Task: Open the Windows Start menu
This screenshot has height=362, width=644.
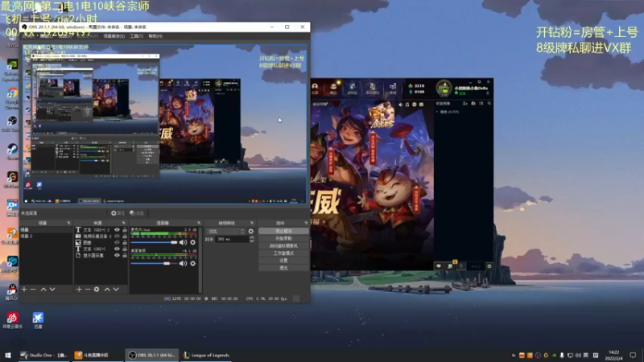Action: (8, 355)
